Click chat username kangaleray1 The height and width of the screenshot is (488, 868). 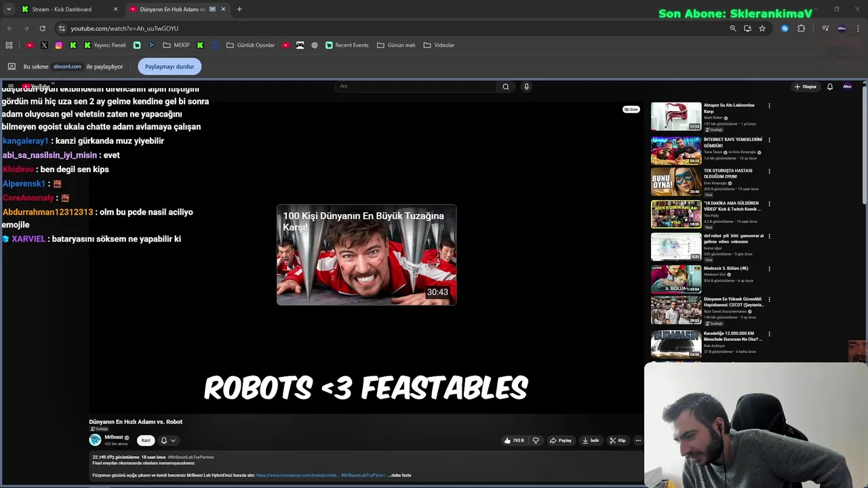pos(25,141)
